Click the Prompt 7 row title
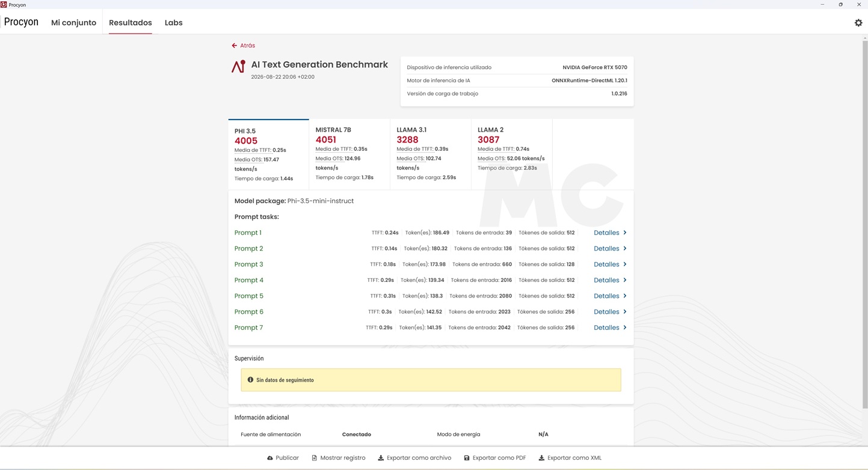This screenshot has width=868, height=470. pos(249,328)
